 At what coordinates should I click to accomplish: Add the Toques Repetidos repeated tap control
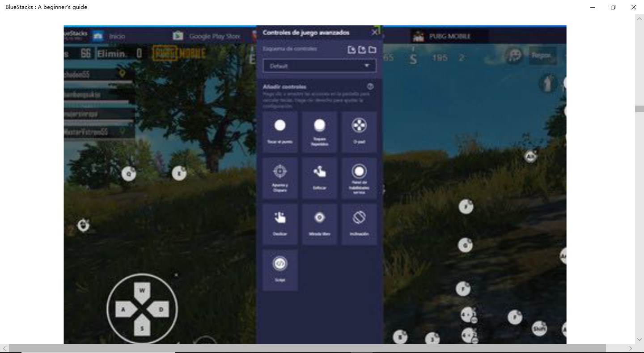click(x=319, y=132)
